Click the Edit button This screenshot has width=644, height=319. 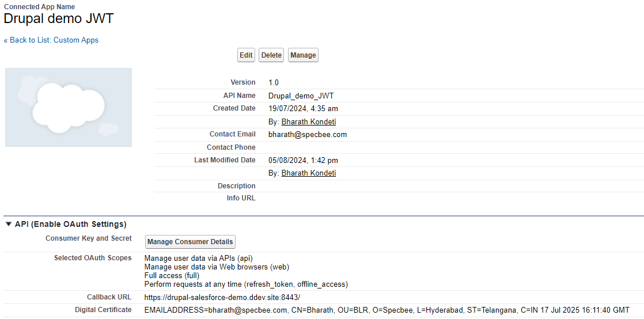(x=246, y=55)
